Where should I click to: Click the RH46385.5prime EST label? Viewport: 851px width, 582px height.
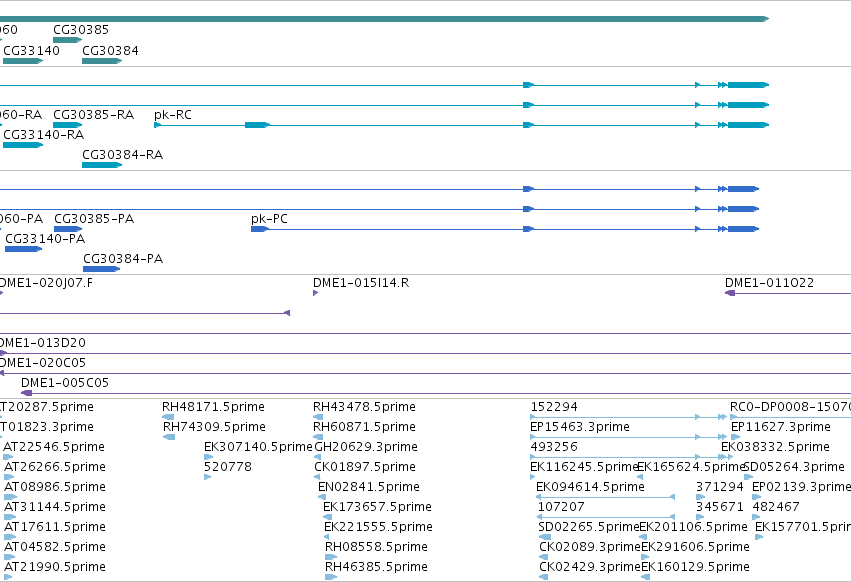[376, 567]
